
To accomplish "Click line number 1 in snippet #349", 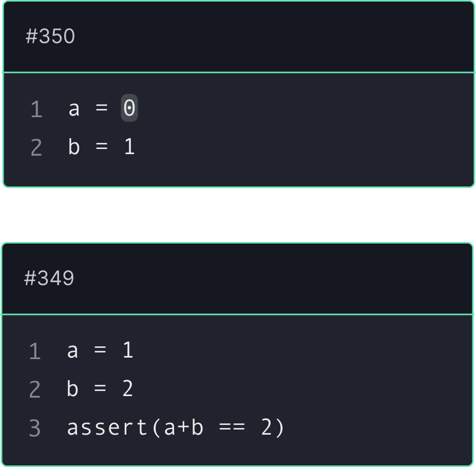I will click(35, 351).
